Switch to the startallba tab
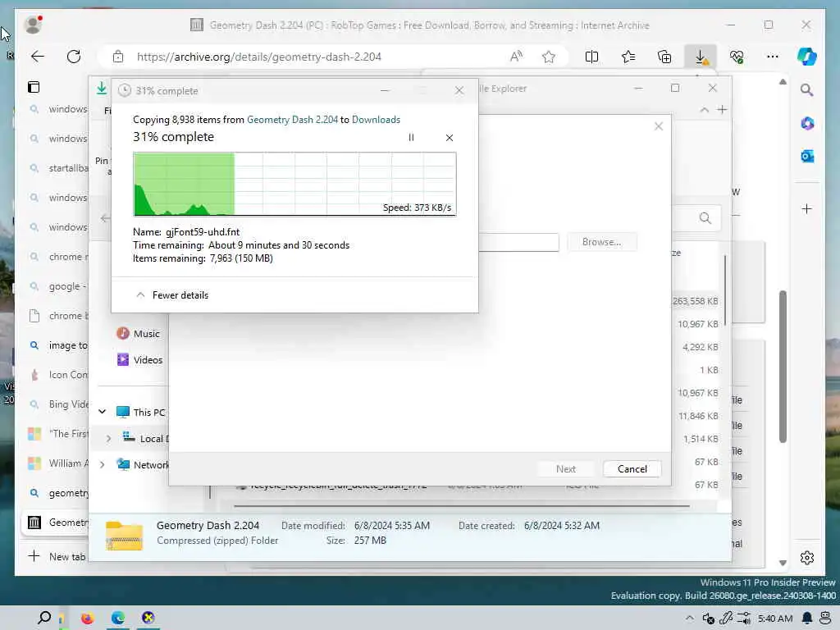This screenshot has width=840, height=630. (x=57, y=168)
